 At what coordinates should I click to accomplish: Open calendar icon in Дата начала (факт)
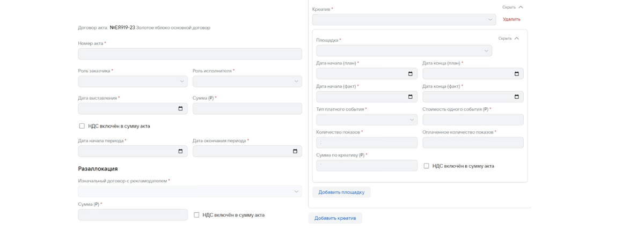411,97
